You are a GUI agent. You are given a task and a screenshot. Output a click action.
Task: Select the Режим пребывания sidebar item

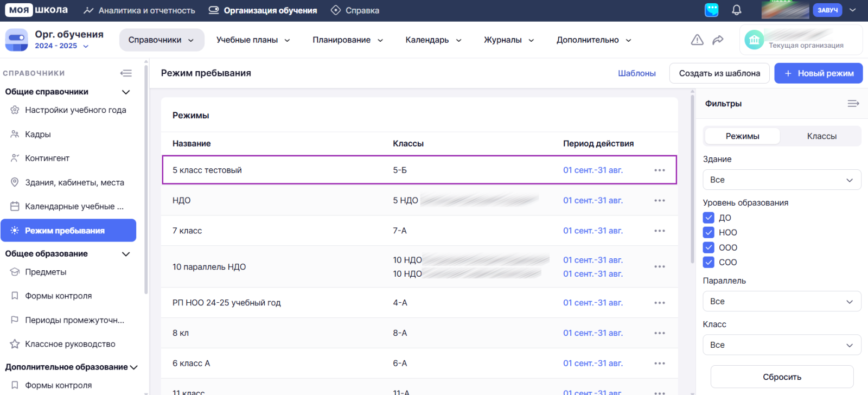point(68,231)
